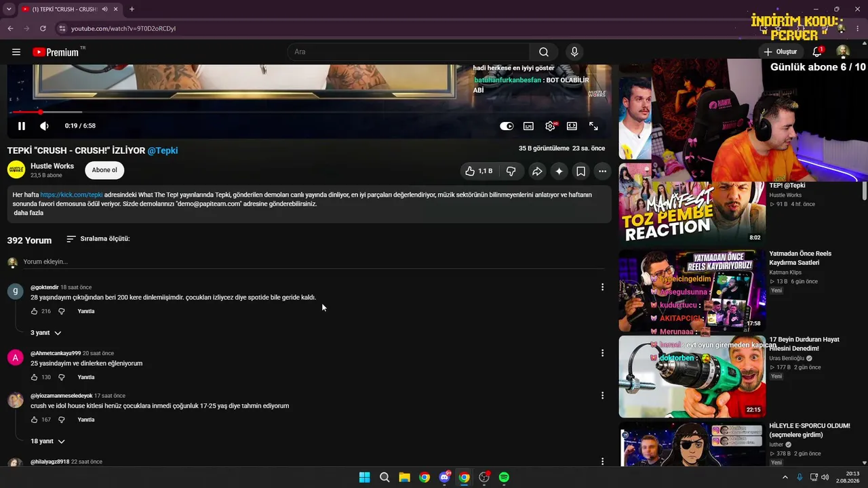Go to YouTube Premium home logo
This screenshot has width=868, height=488.
pos(56,52)
